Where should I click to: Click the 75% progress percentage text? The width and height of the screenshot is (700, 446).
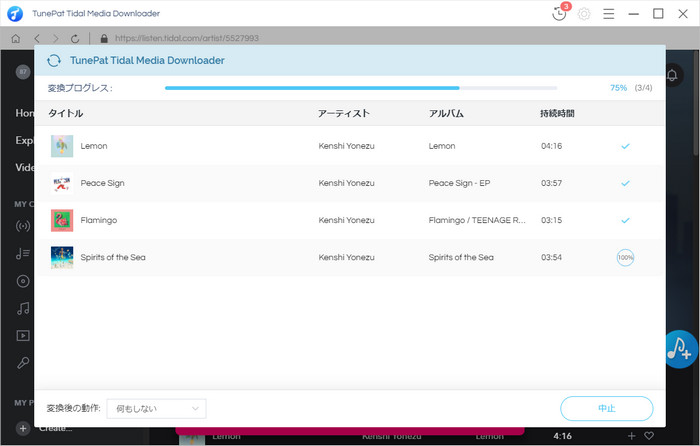click(618, 88)
